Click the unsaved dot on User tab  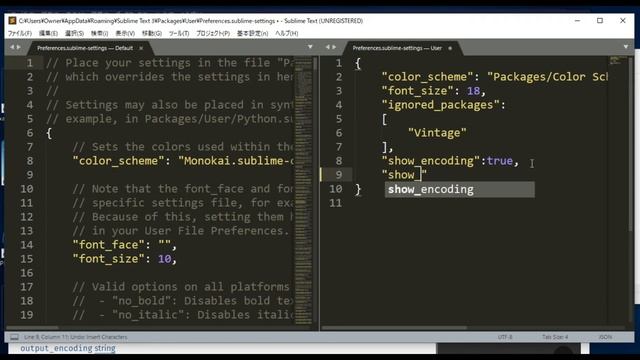tap(450, 48)
